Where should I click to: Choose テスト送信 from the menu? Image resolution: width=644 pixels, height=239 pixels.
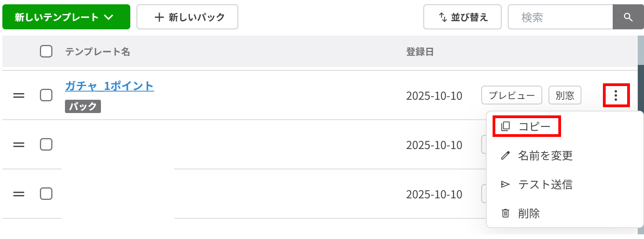[x=545, y=185]
